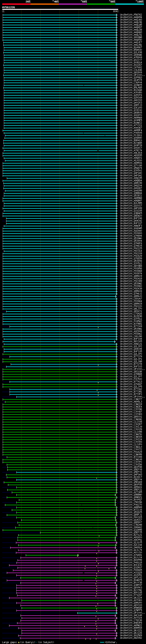The image size is (146, 644).
Task: Select the label UniRef100_A4QKW3
Action: click(131, 32)
